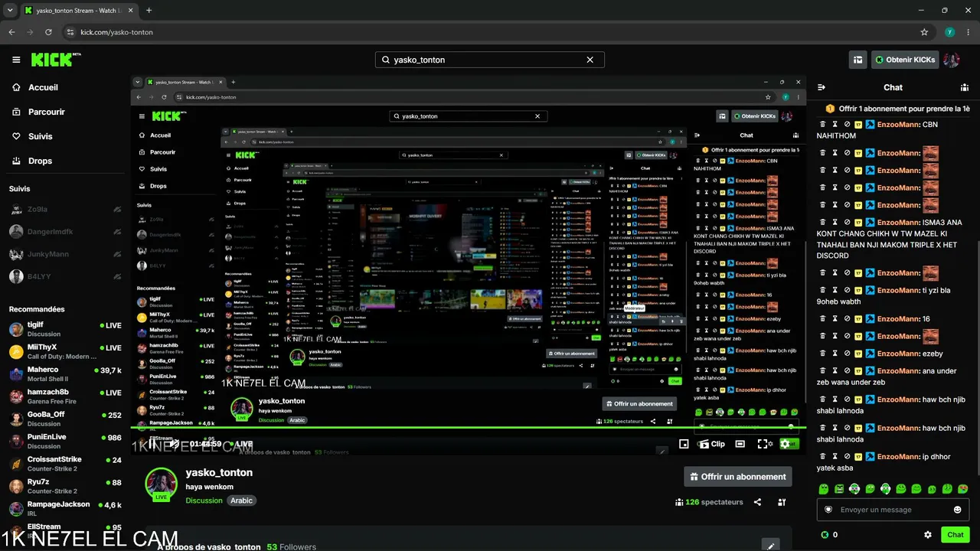Viewport: 980px width, 551px height.
Task: Toggle picture-in-picture mini player
Action: pos(684,444)
